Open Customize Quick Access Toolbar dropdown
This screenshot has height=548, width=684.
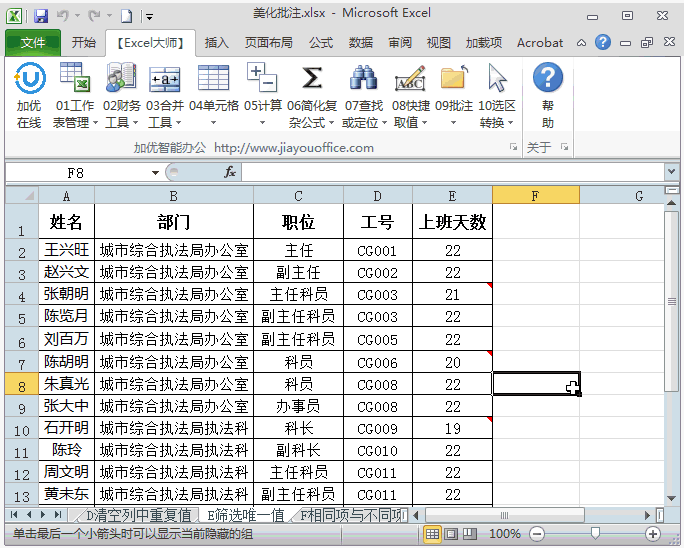tap(150, 17)
